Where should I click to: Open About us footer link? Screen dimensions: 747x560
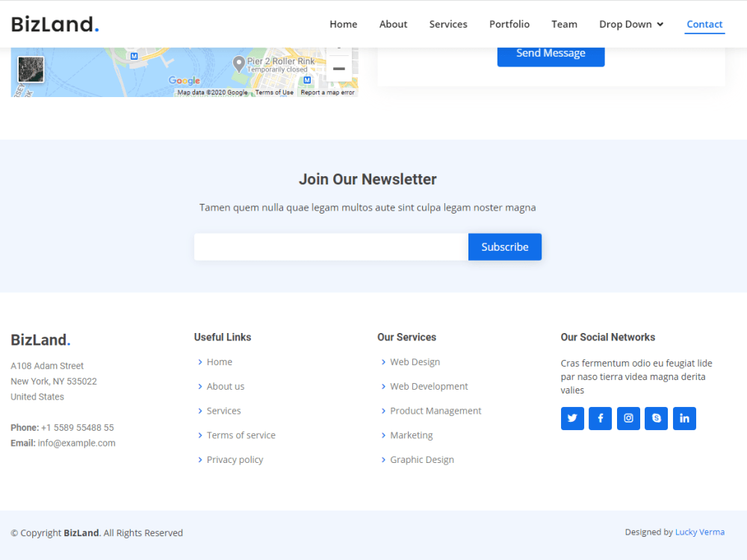point(226,386)
